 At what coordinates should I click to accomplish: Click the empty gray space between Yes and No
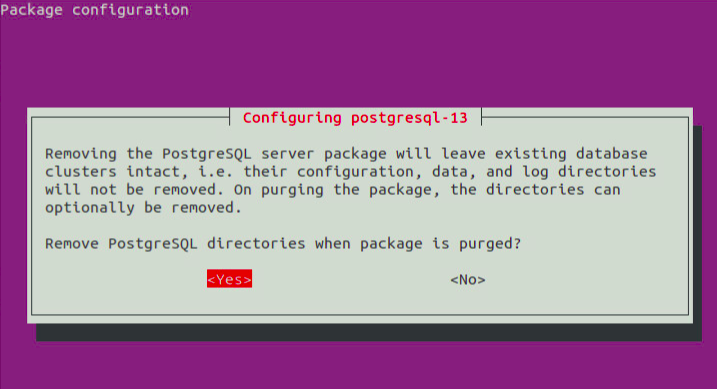coord(351,279)
